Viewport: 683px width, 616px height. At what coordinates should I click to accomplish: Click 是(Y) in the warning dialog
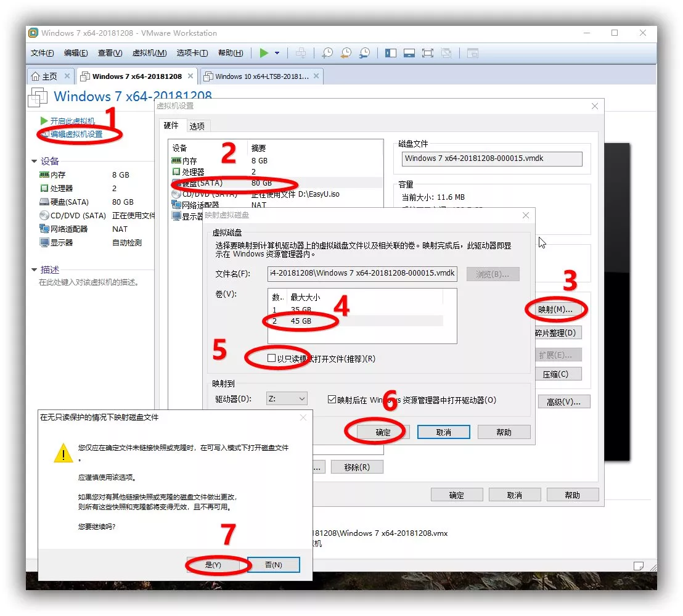213,565
